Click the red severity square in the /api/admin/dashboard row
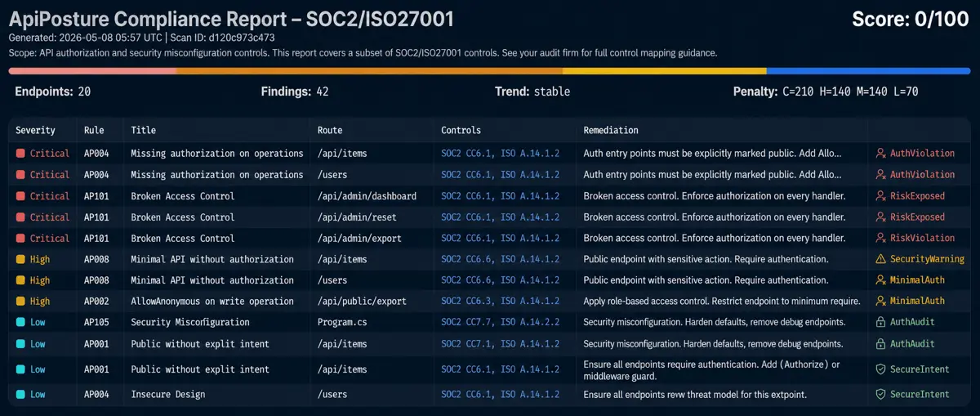 click(x=20, y=195)
